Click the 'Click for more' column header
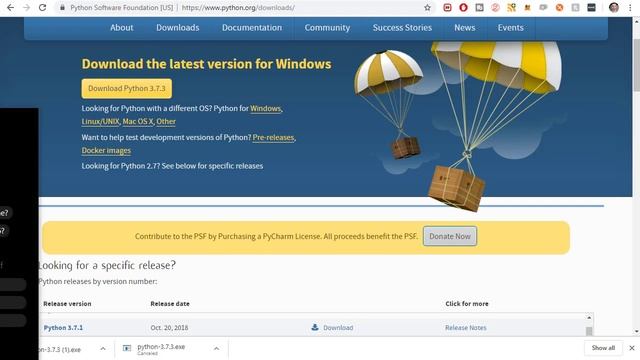This screenshot has height=360, width=640. [467, 304]
